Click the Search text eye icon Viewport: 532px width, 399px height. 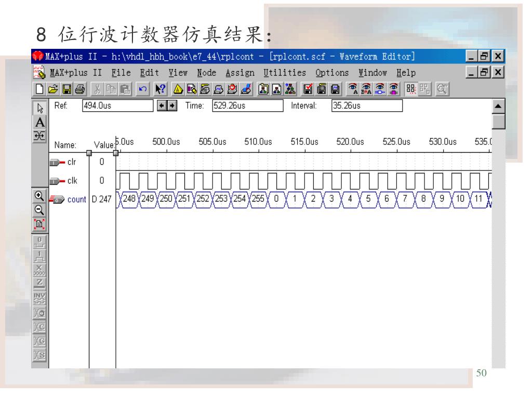353,89
